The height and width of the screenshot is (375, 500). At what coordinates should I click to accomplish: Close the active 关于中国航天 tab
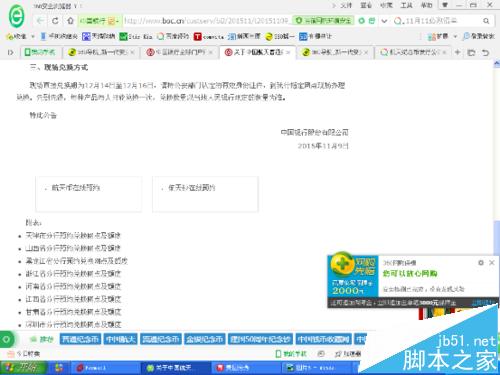click(x=288, y=52)
